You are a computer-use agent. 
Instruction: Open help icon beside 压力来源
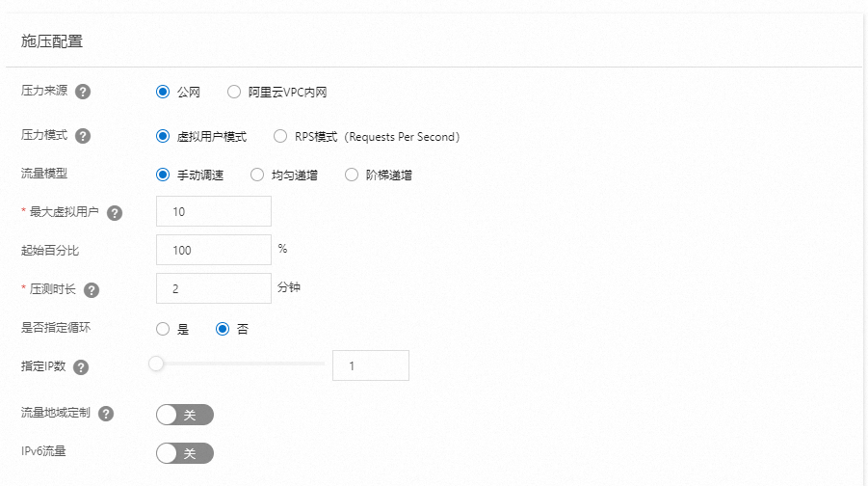[x=83, y=92]
